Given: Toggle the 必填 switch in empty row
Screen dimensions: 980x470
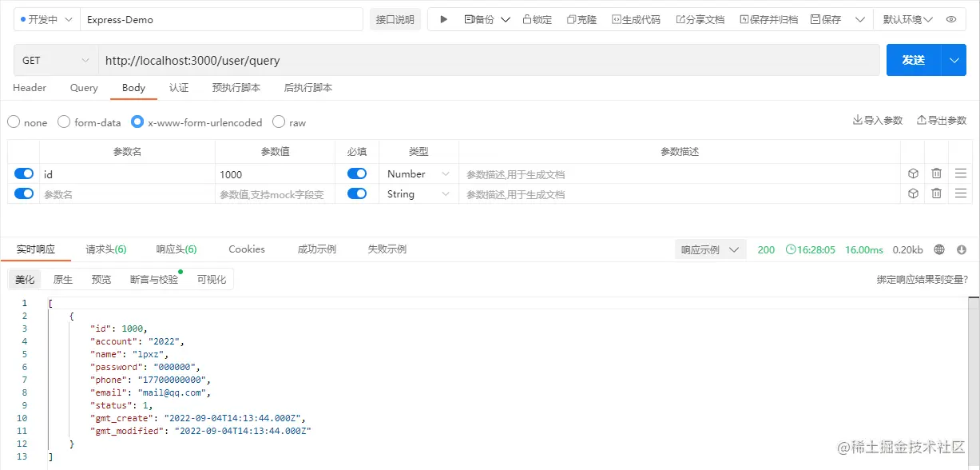Looking at the screenshot, I should click(357, 193).
